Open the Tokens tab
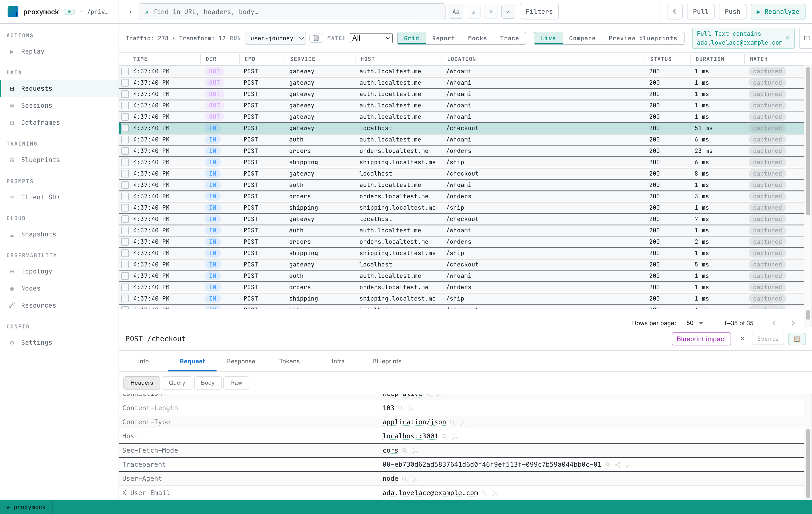Screen dimensions: 812x514 [289, 361]
